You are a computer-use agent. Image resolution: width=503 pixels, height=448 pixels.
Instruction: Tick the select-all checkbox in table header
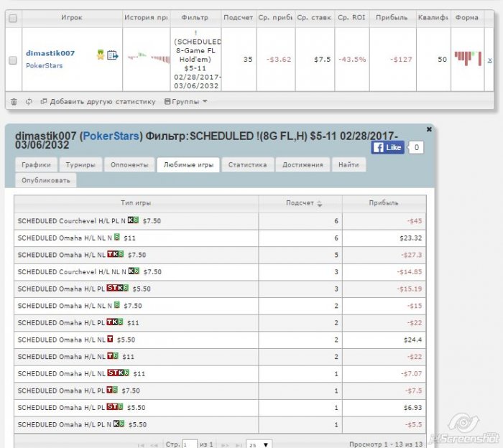tap(13, 18)
